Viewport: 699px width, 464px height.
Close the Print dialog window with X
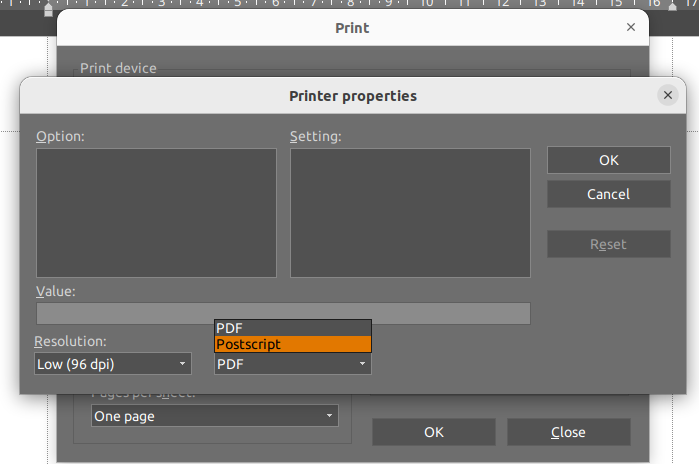tap(631, 28)
